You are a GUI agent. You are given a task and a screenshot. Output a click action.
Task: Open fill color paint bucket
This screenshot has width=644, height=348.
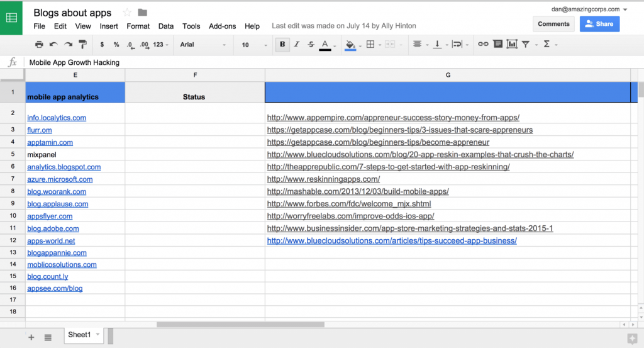coord(350,45)
